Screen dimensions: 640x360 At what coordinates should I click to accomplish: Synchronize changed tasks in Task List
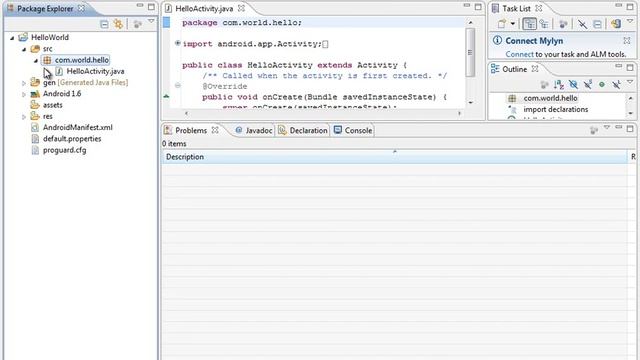616,24
